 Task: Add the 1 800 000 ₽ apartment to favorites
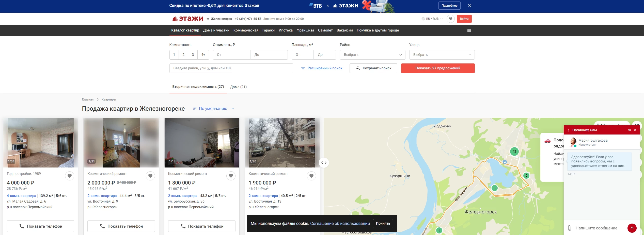point(231,176)
